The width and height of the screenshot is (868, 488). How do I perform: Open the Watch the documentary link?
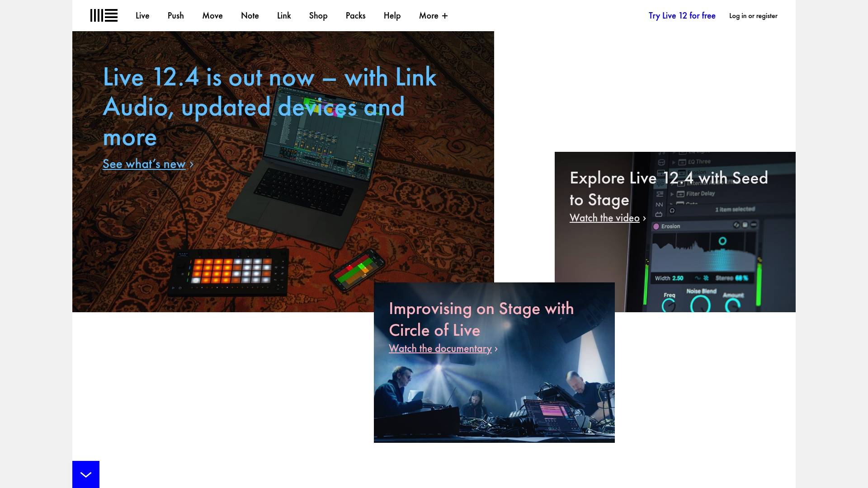440,348
